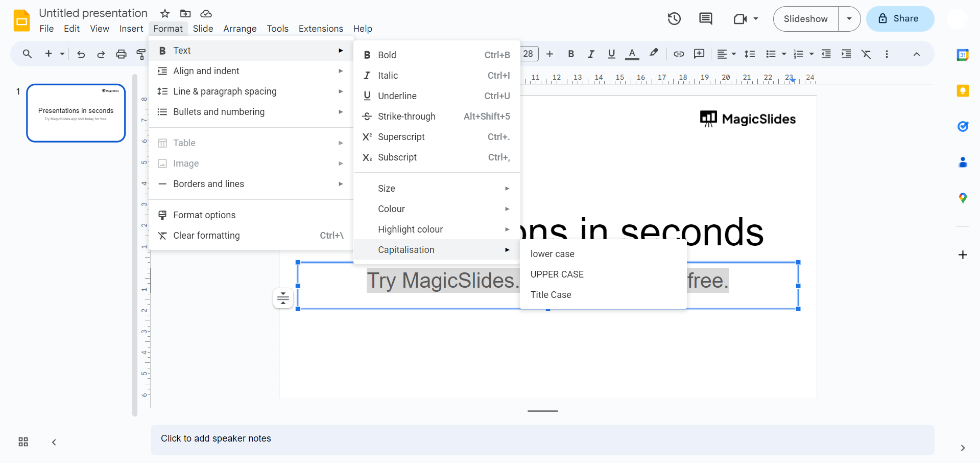The image size is (980, 463).
Task: Increase indent in the toolbar
Action: pos(846,54)
